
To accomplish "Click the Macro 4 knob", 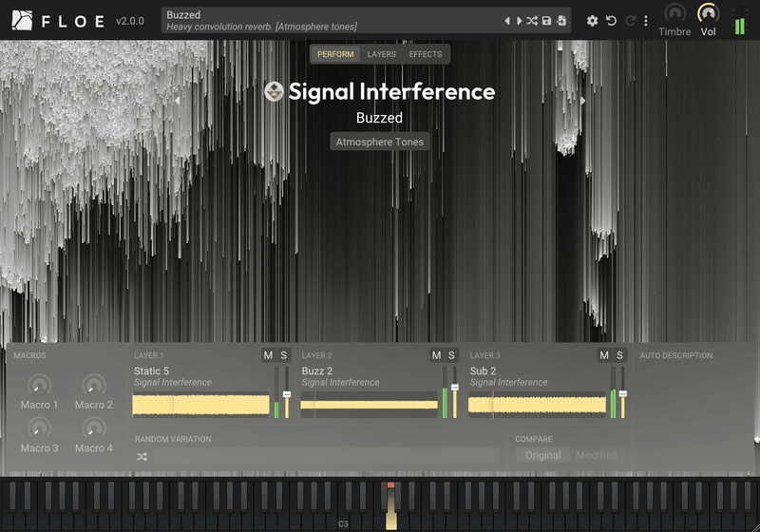I will [x=93, y=428].
